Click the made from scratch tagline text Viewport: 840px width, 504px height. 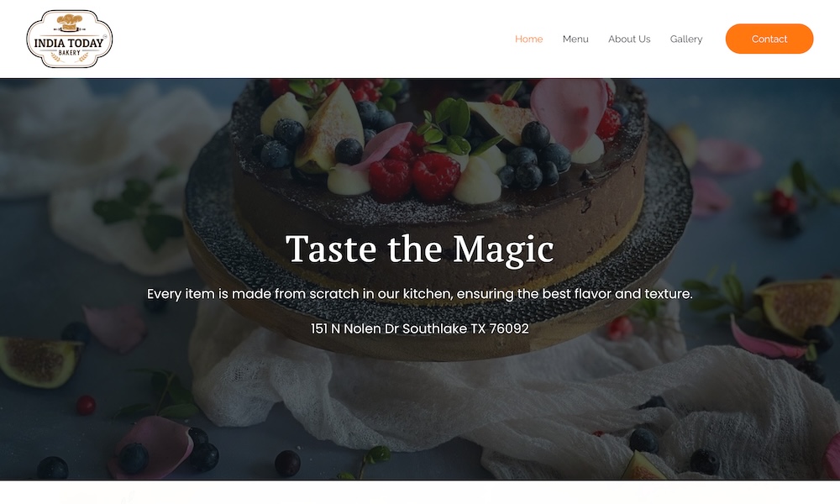coord(420,294)
